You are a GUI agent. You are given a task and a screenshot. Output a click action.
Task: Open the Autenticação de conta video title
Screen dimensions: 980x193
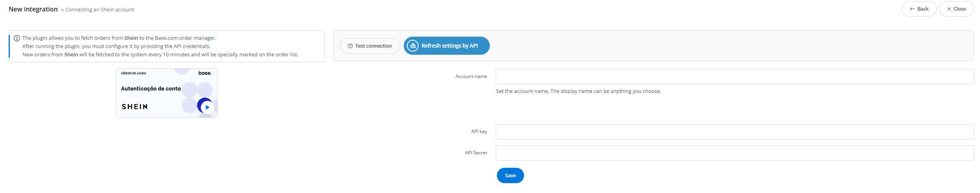[151, 89]
